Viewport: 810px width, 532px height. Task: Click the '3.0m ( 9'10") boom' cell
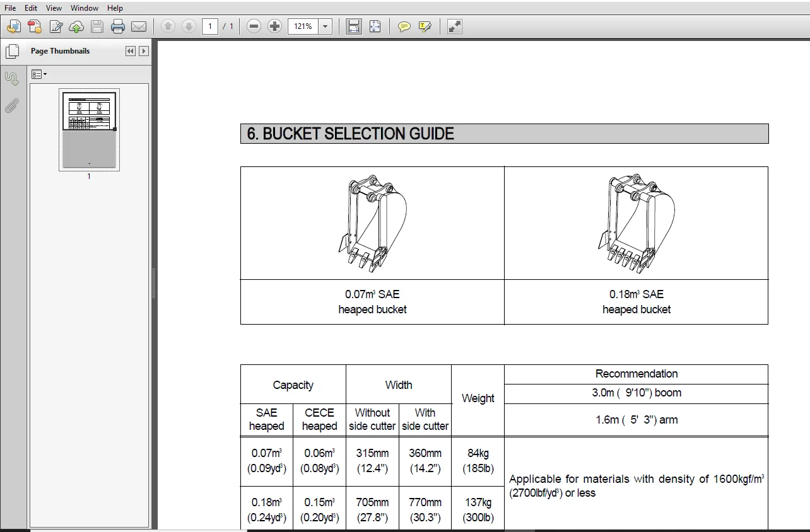point(637,393)
